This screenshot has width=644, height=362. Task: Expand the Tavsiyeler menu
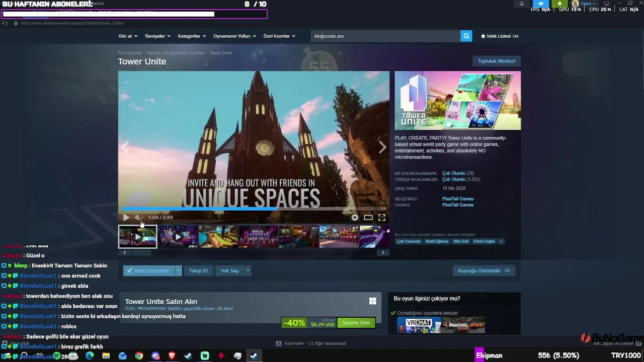[157, 36]
